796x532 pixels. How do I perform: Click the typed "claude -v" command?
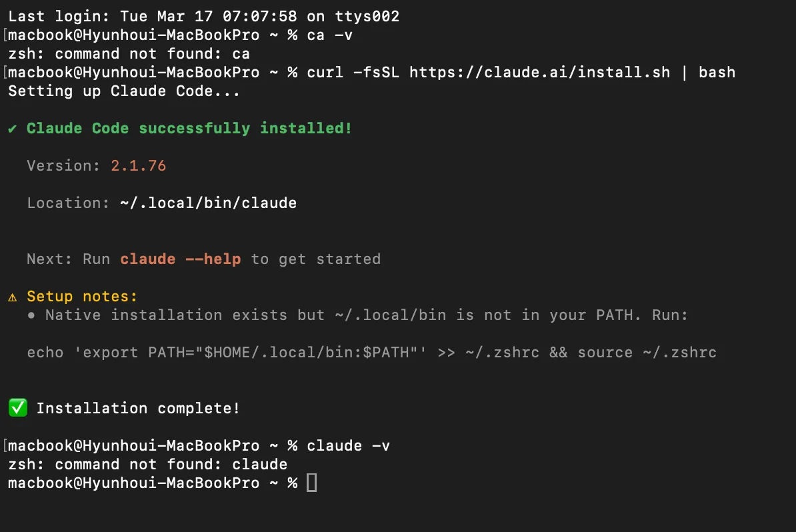click(x=348, y=445)
